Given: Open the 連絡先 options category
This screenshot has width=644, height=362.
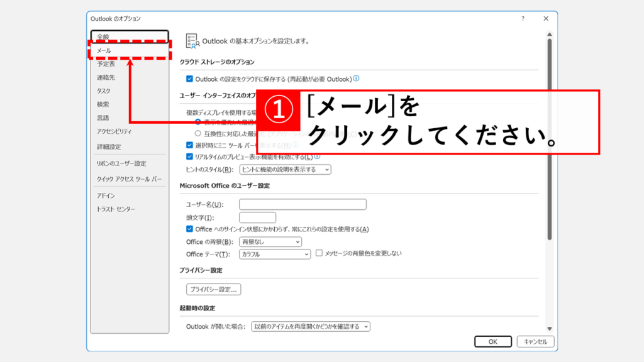Looking at the screenshot, I should click(x=130, y=77).
